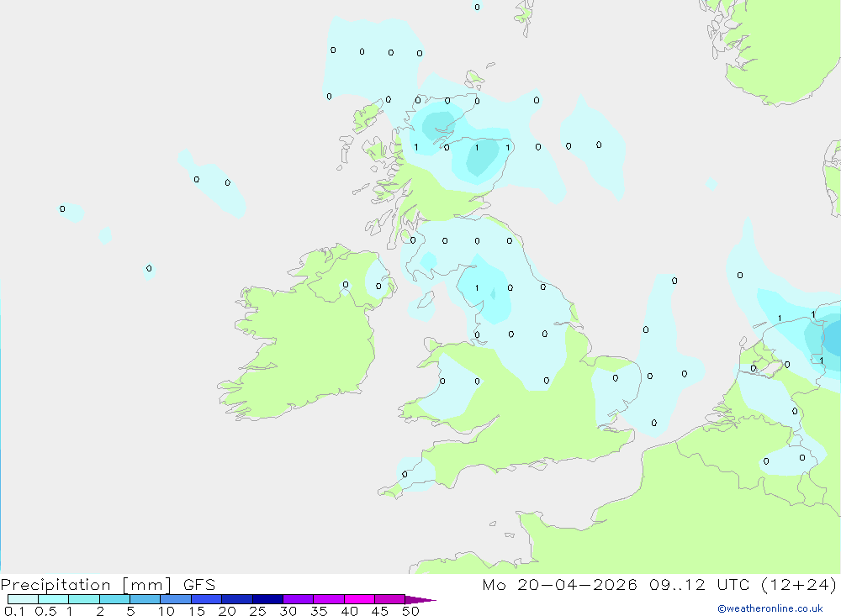
Task: Select the 45–50 mm legend swatch
Action: pos(390,599)
